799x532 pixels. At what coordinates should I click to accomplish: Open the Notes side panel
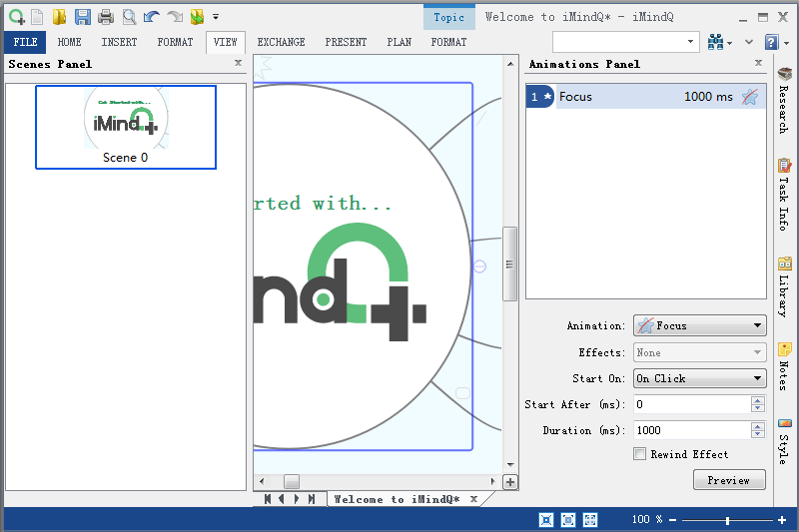pyautogui.click(x=784, y=366)
